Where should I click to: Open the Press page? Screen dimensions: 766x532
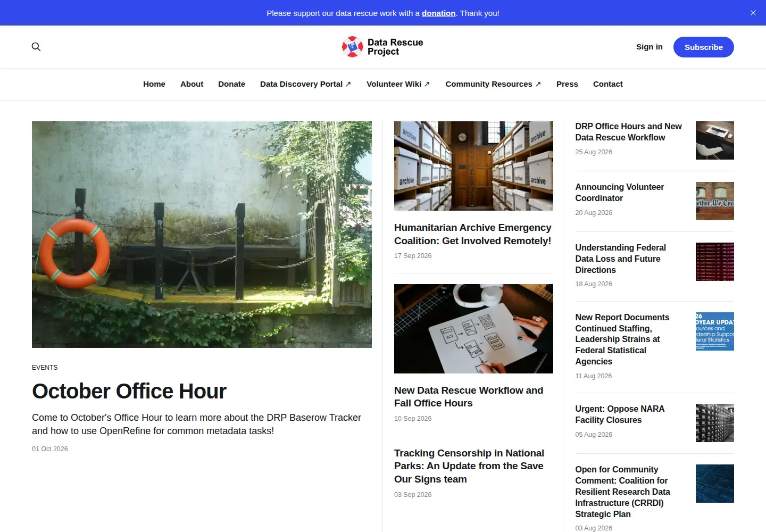point(567,84)
